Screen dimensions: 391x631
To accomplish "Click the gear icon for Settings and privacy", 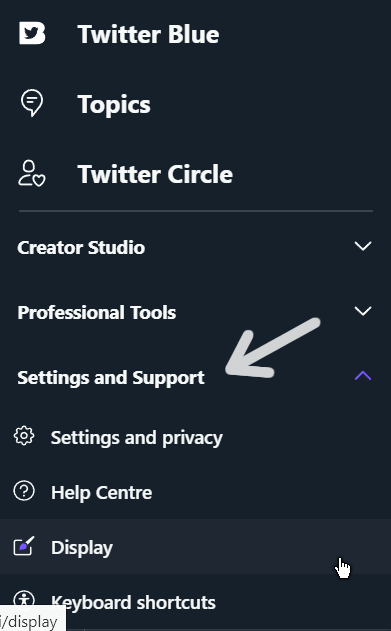I will (x=24, y=436).
